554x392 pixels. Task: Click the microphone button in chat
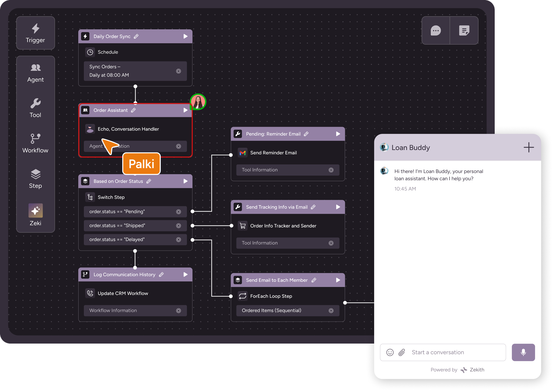click(523, 352)
